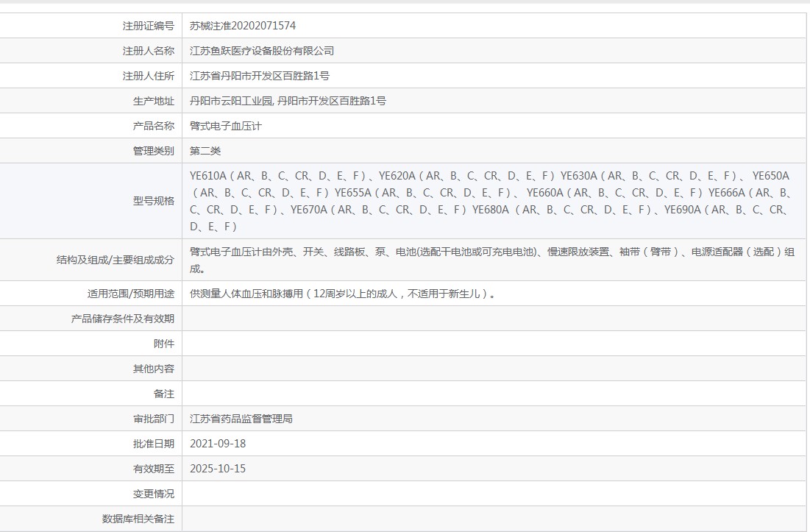Click the 审批部门 label
The height and width of the screenshot is (532, 810).
click(154, 419)
